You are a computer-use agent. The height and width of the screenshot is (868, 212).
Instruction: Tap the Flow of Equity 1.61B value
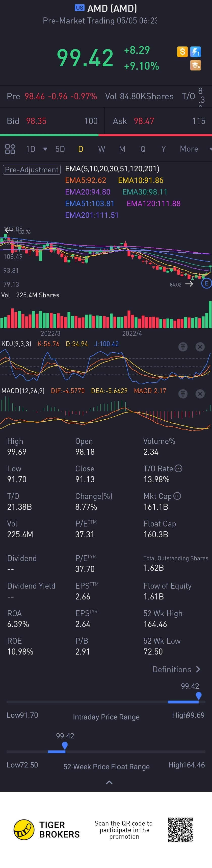(x=153, y=596)
